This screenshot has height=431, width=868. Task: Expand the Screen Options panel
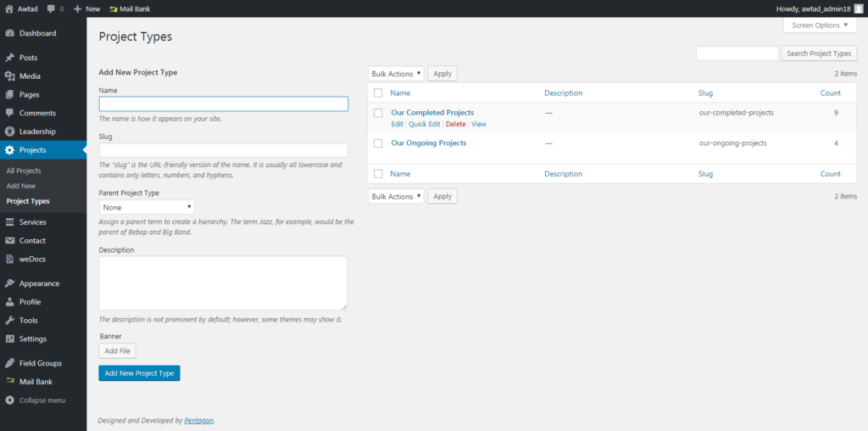coord(819,25)
